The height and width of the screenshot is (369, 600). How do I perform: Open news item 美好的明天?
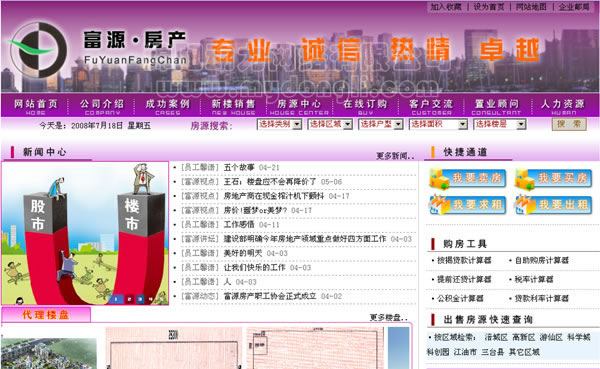coord(243,253)
